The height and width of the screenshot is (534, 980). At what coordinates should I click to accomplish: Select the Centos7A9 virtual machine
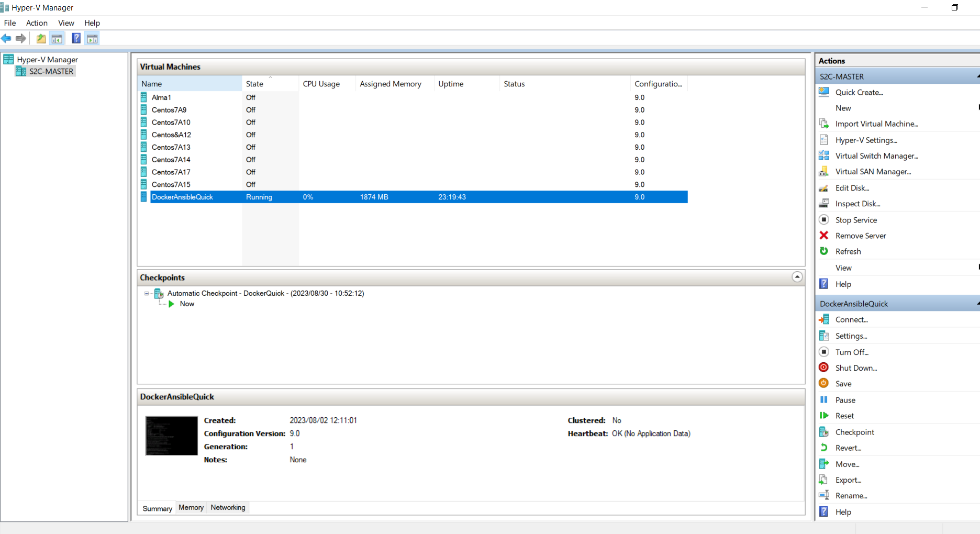point(413,110)
